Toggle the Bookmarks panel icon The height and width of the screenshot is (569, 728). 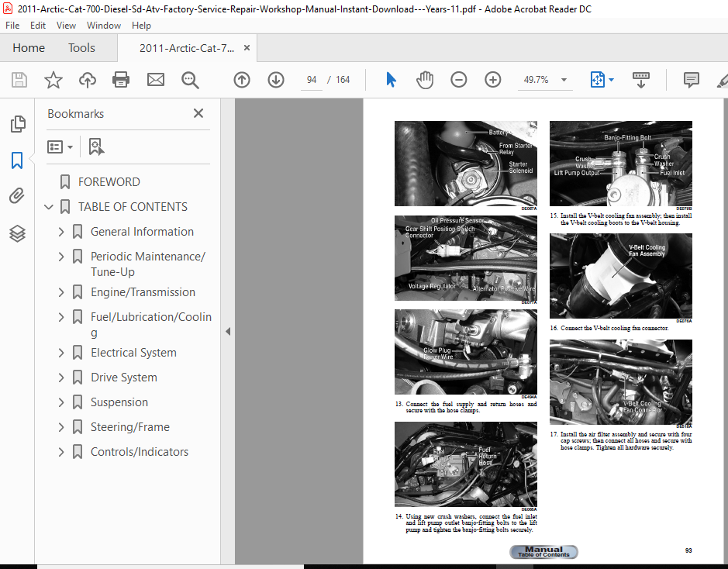click(17, 160)
